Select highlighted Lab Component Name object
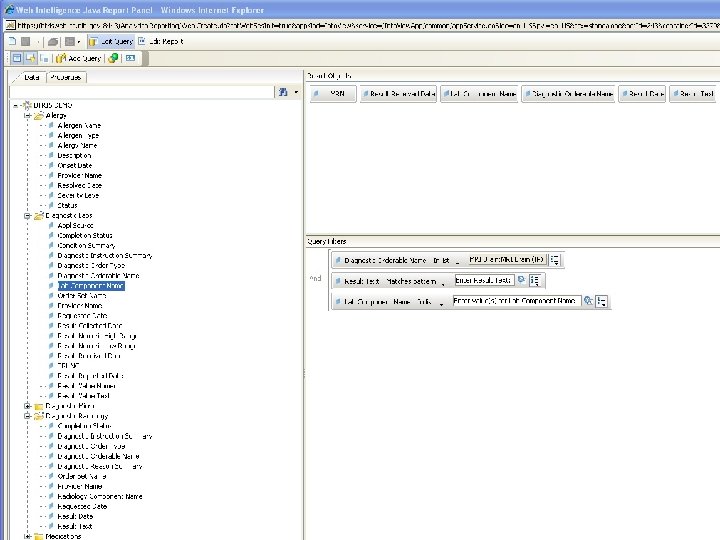 coord(91,286)
